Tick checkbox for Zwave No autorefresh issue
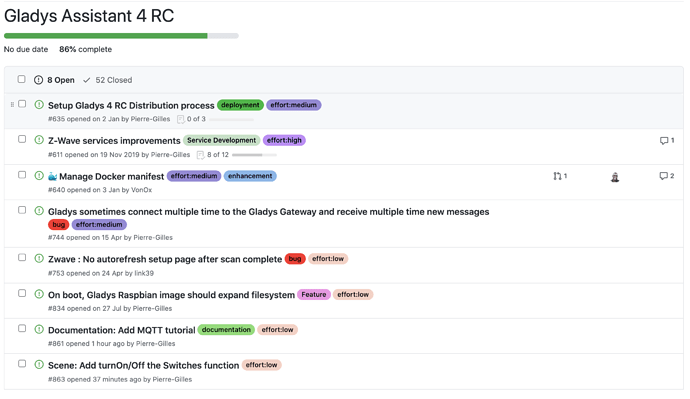Image resolution: width=690 pixels, height=399 pixels. point(22,257)
